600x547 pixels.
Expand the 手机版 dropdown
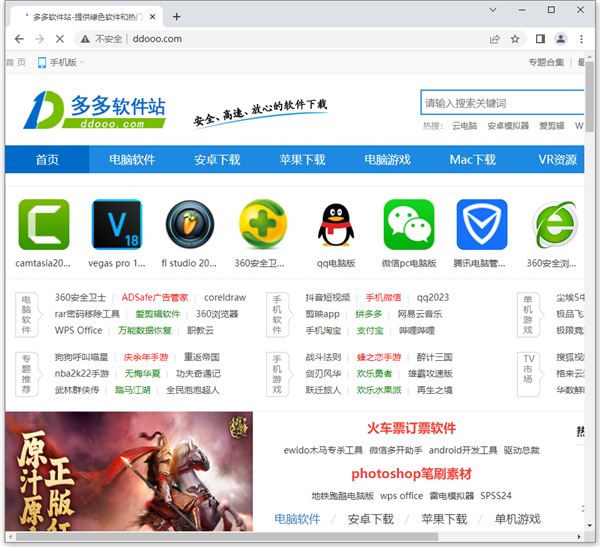(x=60, y=62)
